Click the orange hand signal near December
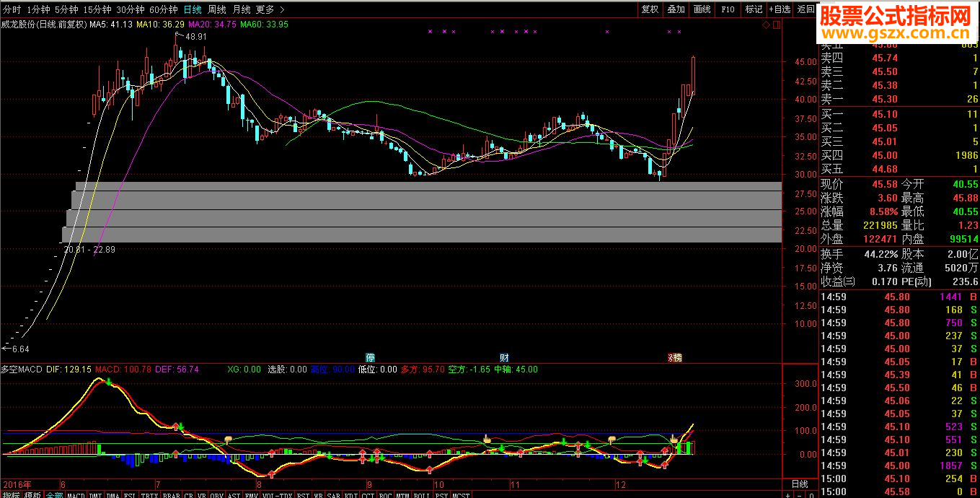980x498 pixels. click(612, 439)
